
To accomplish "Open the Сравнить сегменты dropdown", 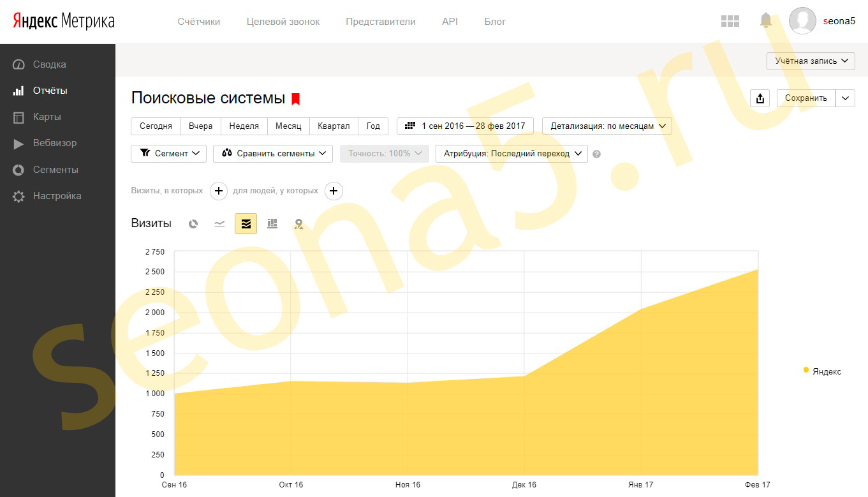I will [273, 154].
